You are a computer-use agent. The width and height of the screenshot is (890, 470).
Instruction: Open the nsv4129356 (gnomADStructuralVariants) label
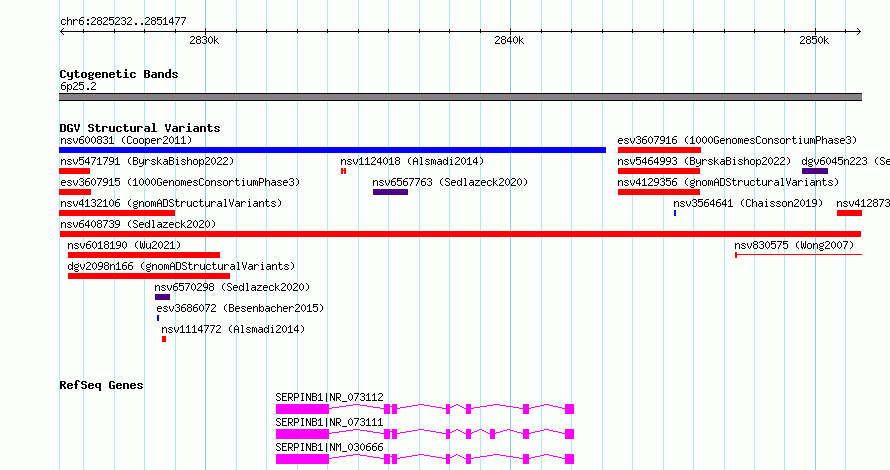point(728,182)
